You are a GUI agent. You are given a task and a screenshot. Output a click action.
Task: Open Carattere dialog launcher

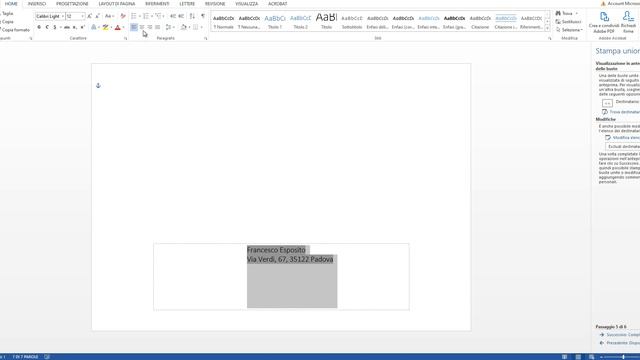pos(125,38)
